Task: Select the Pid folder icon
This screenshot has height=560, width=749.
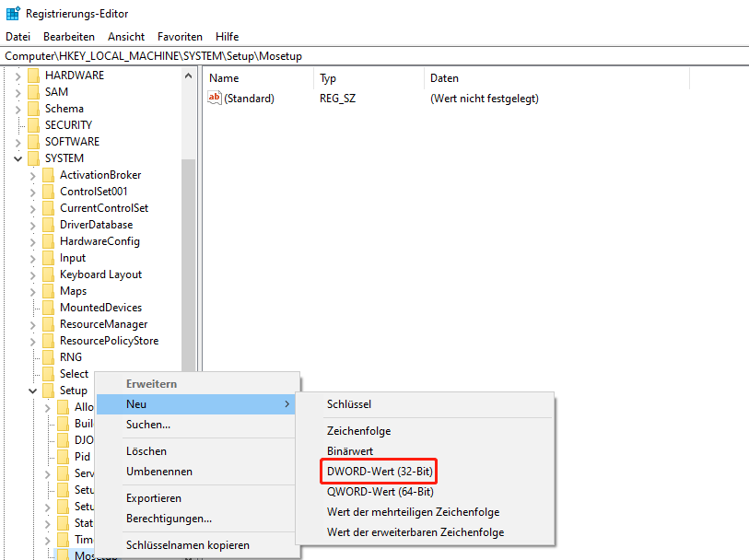Action: (63, 457)
